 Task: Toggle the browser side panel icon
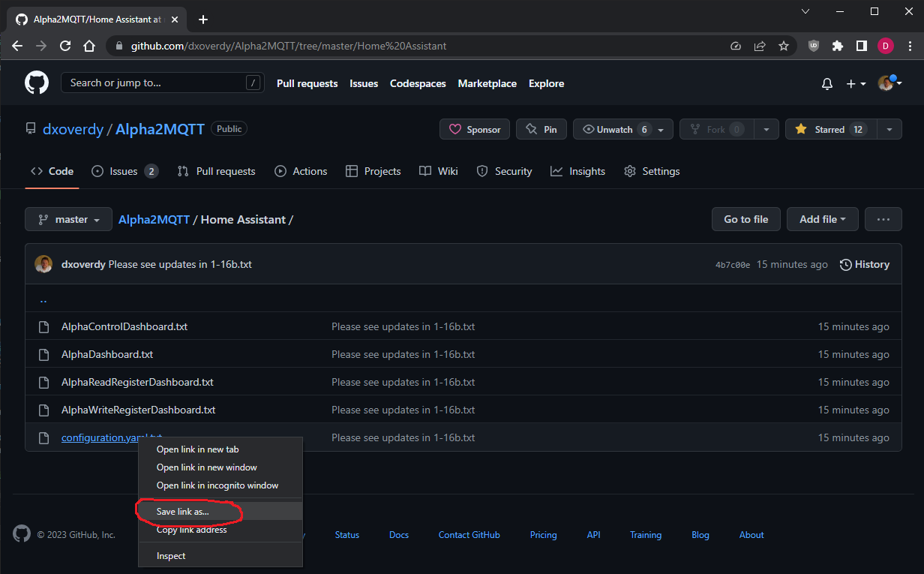862,46
